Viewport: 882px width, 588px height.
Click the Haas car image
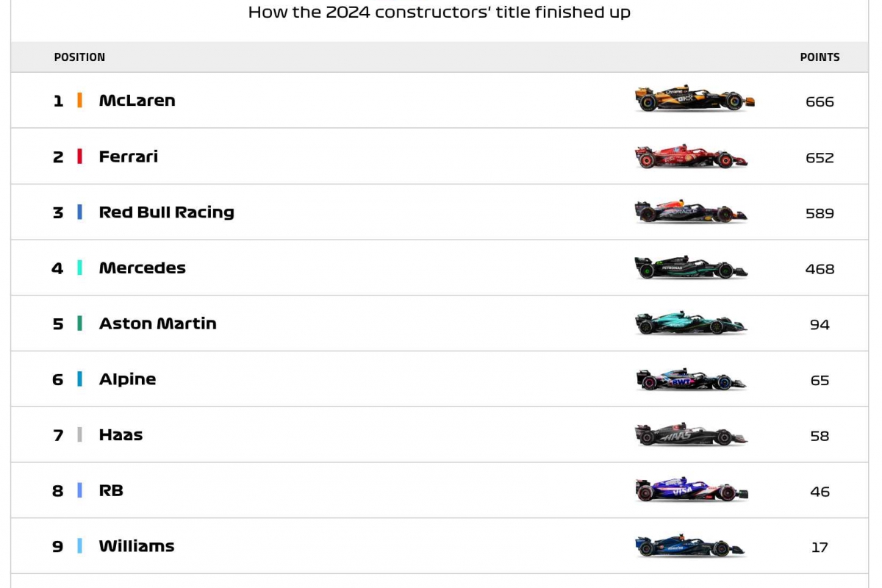(x=691, y=435)
